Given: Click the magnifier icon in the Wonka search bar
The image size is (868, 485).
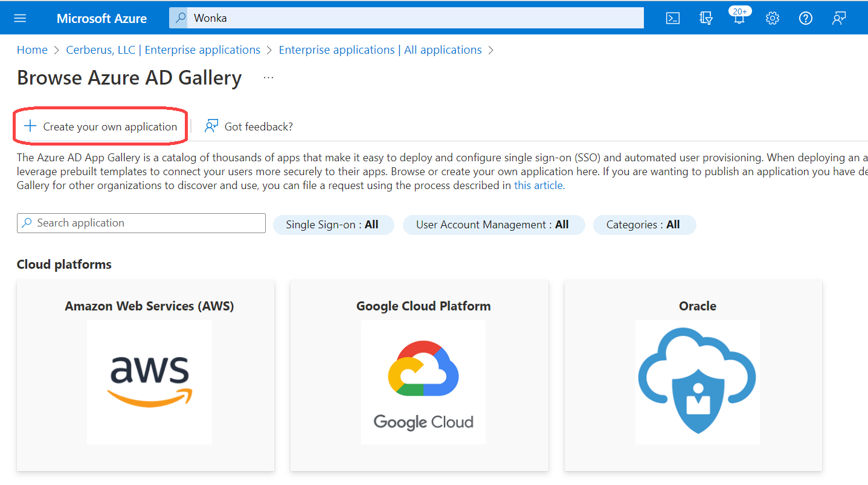Looking at the screenshot, I should coord(181,18).
